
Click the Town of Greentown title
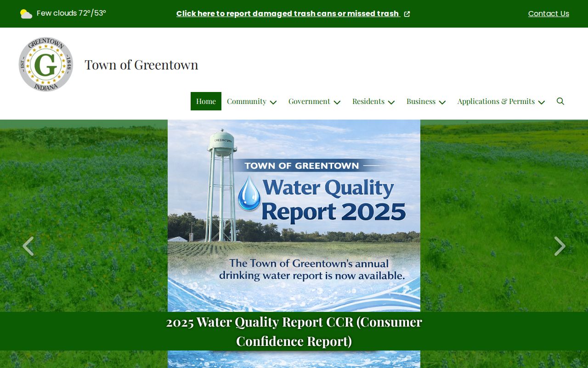(141, 64)
